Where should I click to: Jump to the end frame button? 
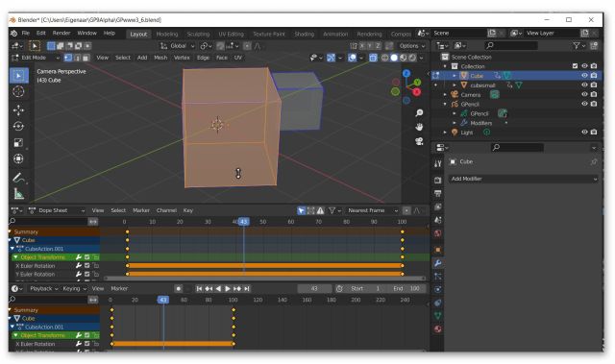pyautogui.click(x=247, y=289)
